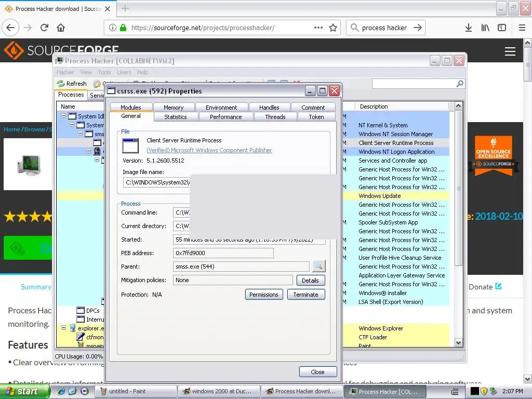Image resolution: width=532 pixels, height=399 pixels.
Task: Open the Threads tab
Action: tap(275, 117)
